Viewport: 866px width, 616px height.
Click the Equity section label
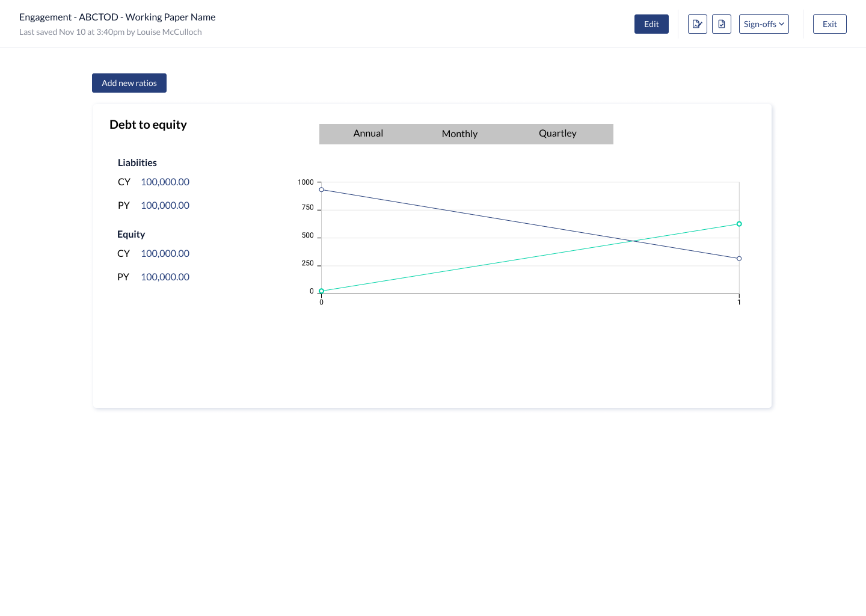coord(131,234)
